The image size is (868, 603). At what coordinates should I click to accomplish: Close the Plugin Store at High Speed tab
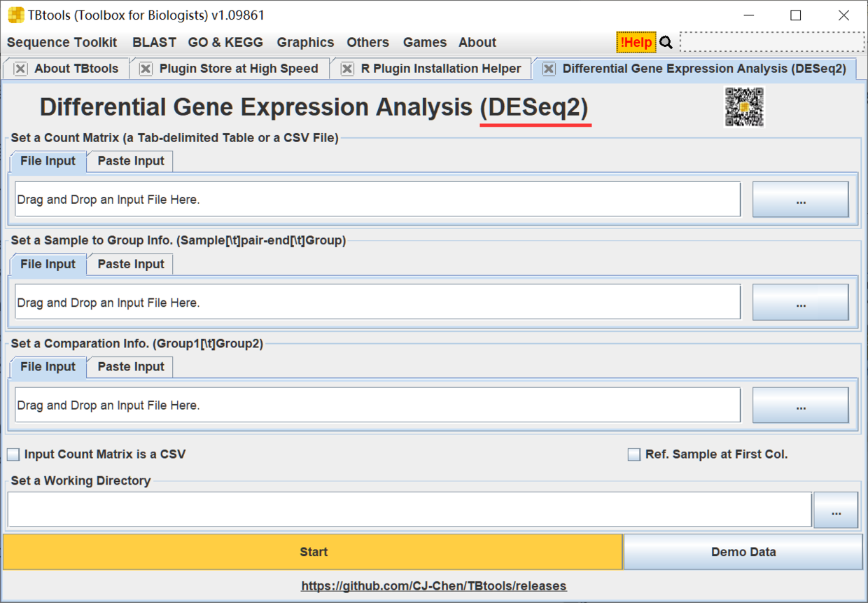(146, 69)
